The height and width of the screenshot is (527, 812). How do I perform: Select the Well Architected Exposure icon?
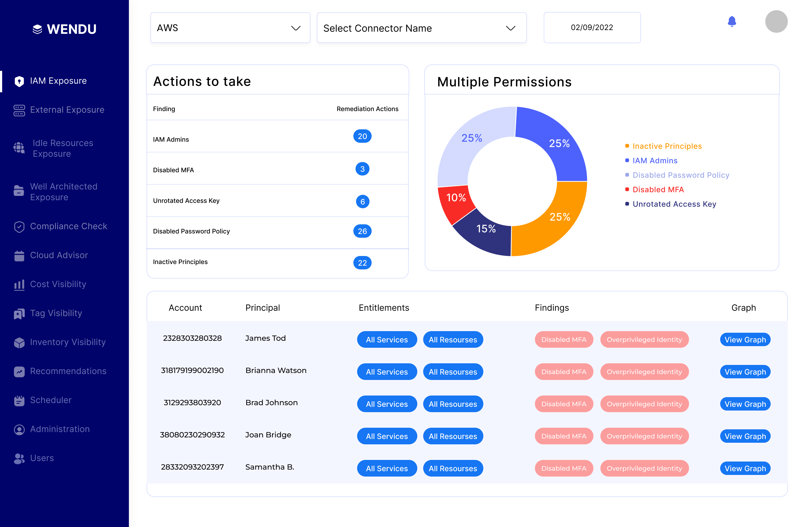19,191
